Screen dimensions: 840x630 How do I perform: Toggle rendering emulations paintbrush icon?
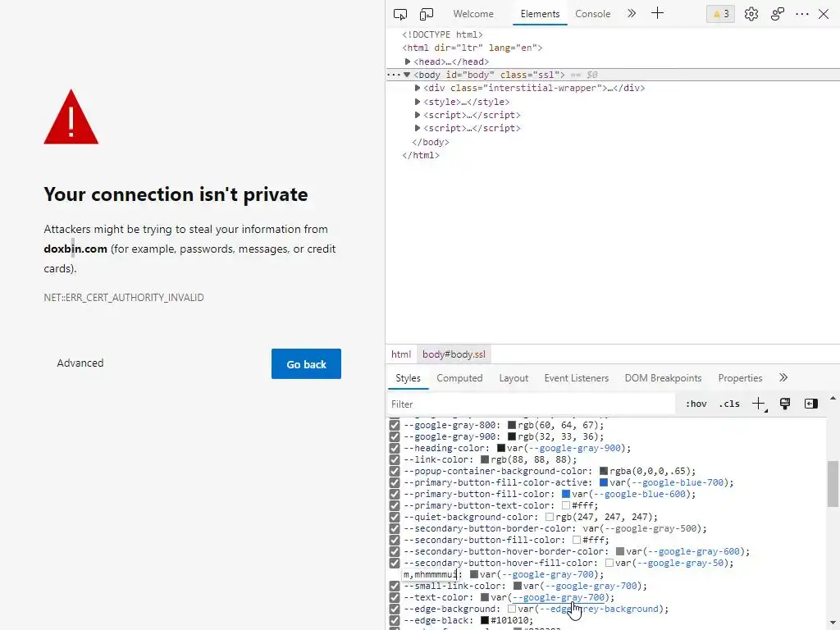tap(785, 404)
